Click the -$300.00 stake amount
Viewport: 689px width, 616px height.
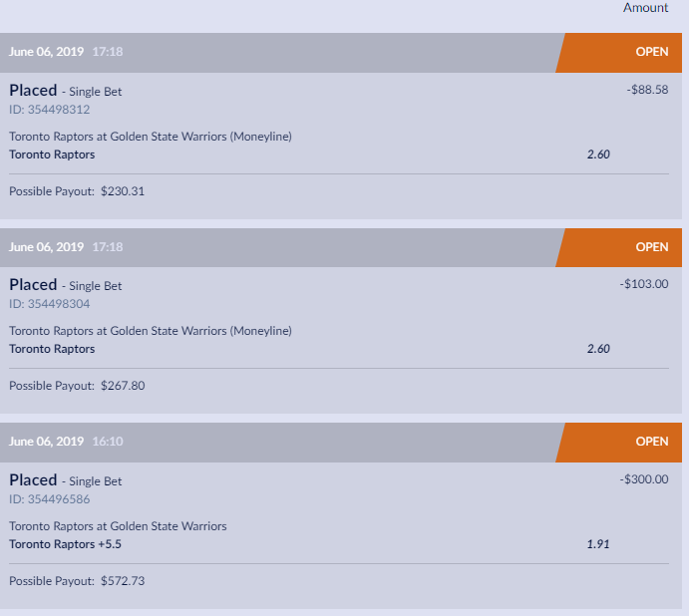pyautogui.click(x=643, y=479)
